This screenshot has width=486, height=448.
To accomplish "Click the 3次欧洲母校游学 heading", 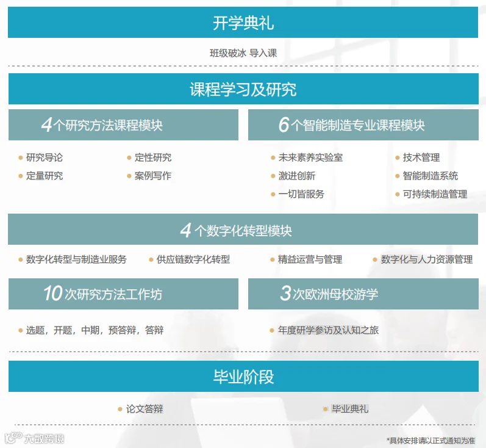I will (x=363, y=294).
